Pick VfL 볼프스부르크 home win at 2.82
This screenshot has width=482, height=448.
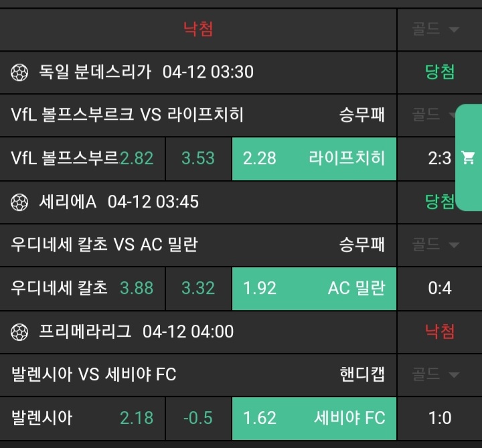click(x=82, y=158)
